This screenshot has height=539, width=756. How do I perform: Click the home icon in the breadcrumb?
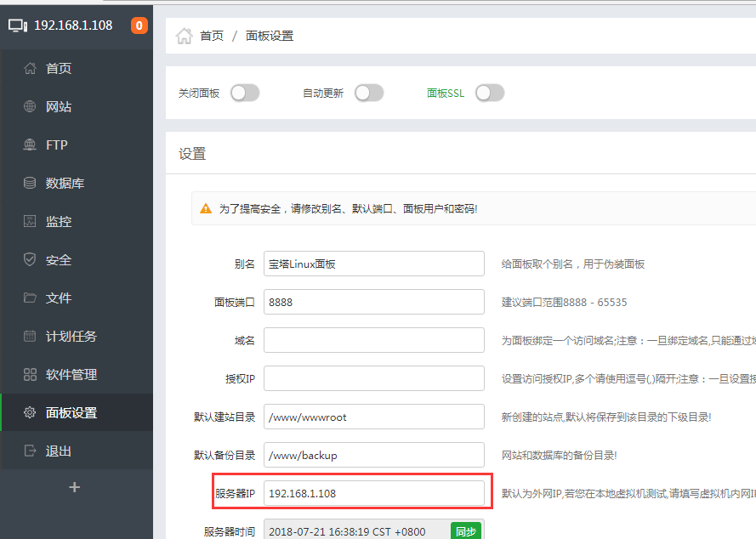184,37
